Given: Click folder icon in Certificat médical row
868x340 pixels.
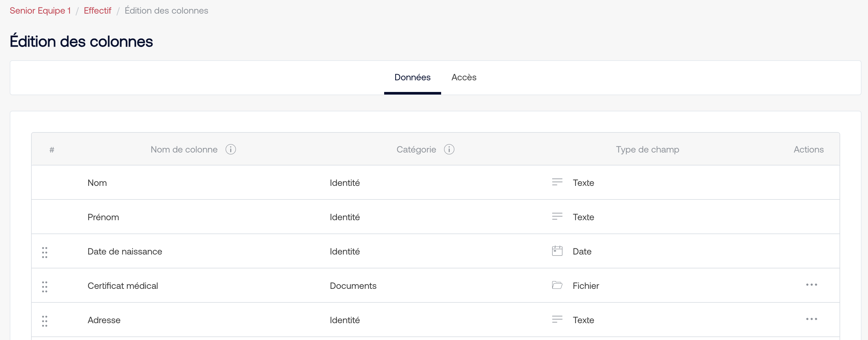Looking at the screenshot, I should point(557,285).
